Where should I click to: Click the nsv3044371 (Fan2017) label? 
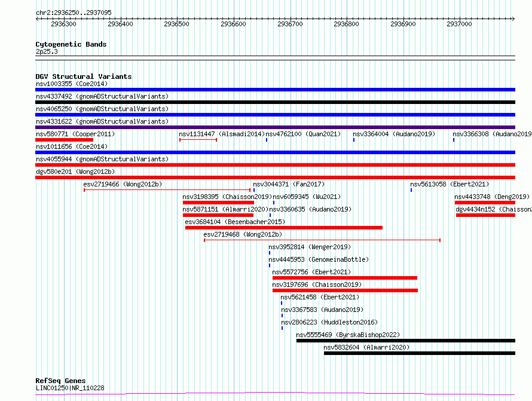point(289,184)
